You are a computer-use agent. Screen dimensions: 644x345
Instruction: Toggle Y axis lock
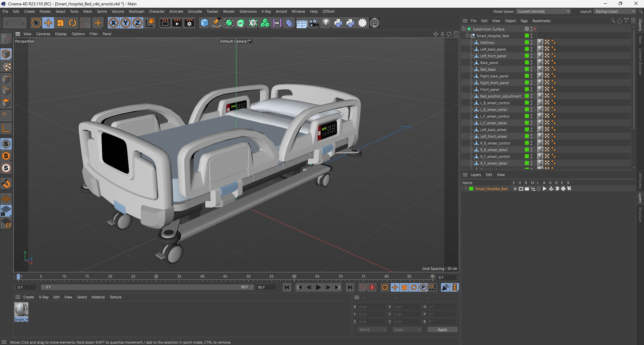pos(126,23)
